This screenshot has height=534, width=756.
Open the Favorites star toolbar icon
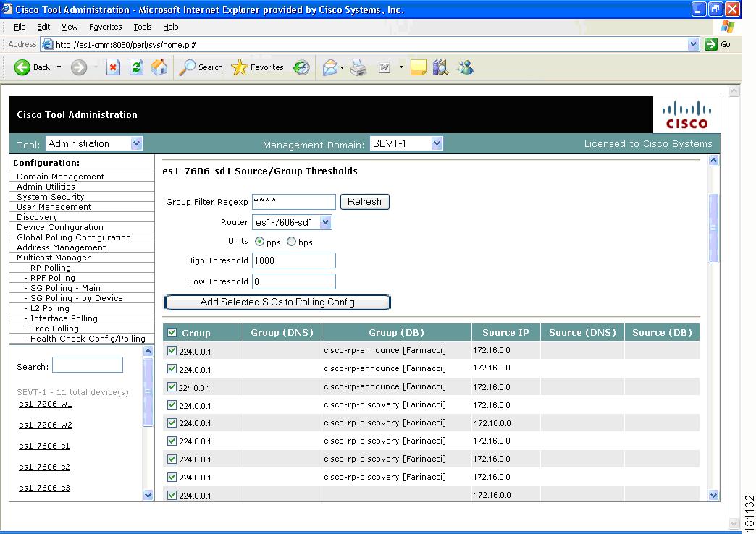pos(239,67)
